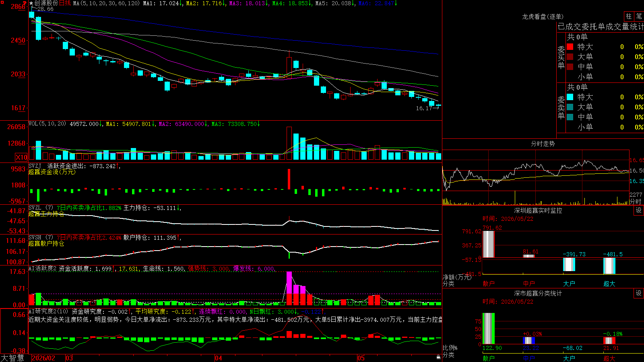Click the 大智慧 logo

tap(12, 358)
